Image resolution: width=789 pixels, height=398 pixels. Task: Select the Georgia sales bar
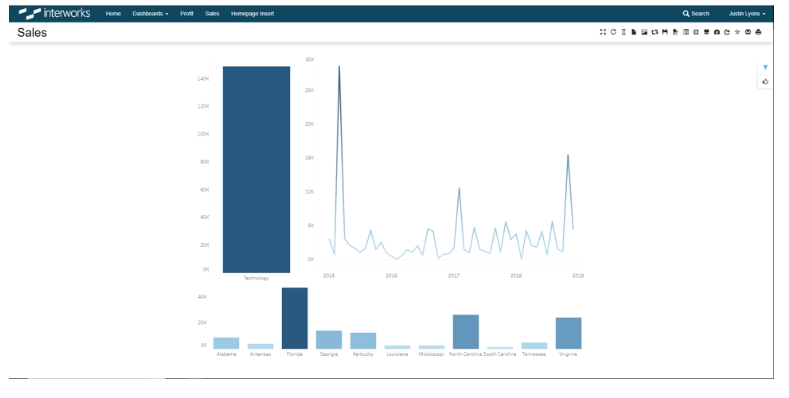tap(329, 340)
